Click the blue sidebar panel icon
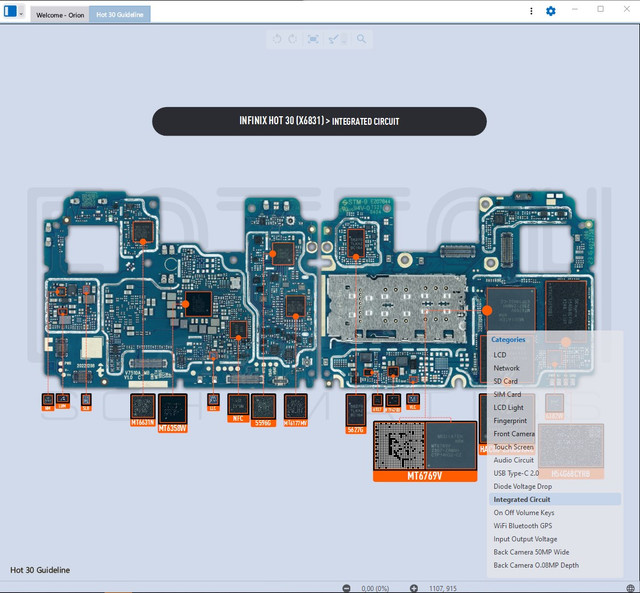Screen dimensions: 640x593 tap(10, 11)
